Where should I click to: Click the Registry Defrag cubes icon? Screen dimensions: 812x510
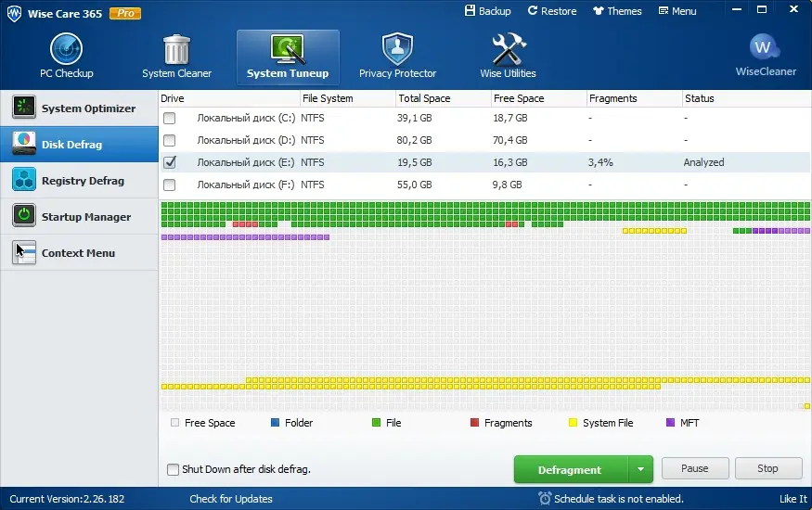24,180
